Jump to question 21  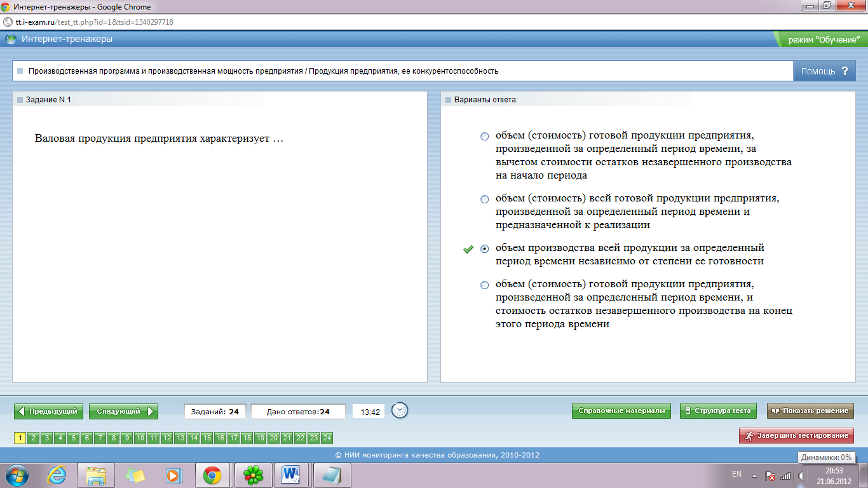coord(287,438)
